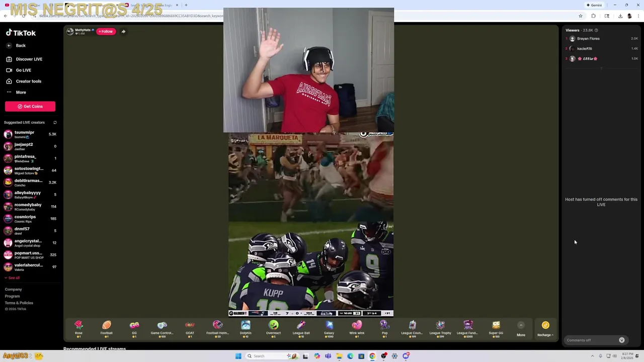The height and width of the screenshot is (362, 644).
Task: Send the League Fandom gift for 5000 coins
Action: point(468,329)
